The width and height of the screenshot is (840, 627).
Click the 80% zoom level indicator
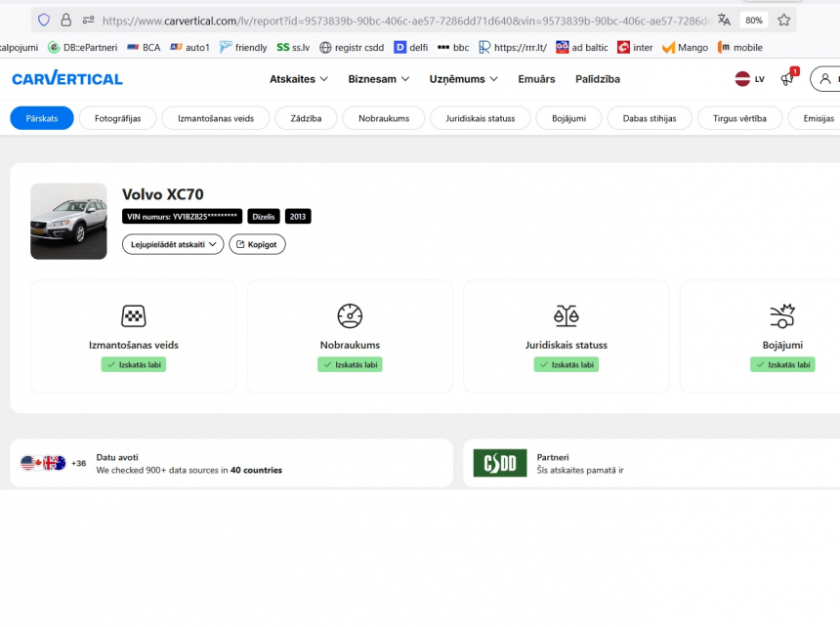[x=754, y=21]
